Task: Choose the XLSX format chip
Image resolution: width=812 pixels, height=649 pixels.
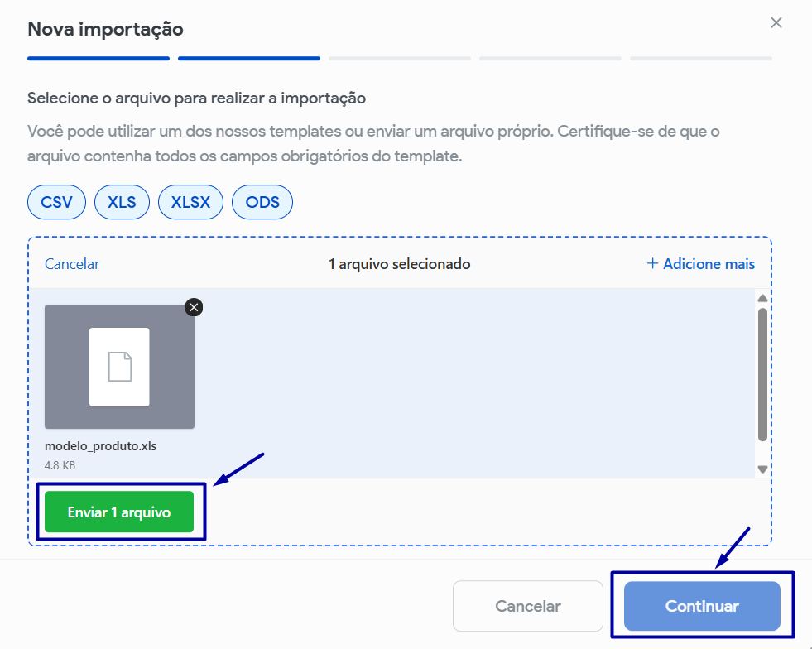Action: point(190,202)
